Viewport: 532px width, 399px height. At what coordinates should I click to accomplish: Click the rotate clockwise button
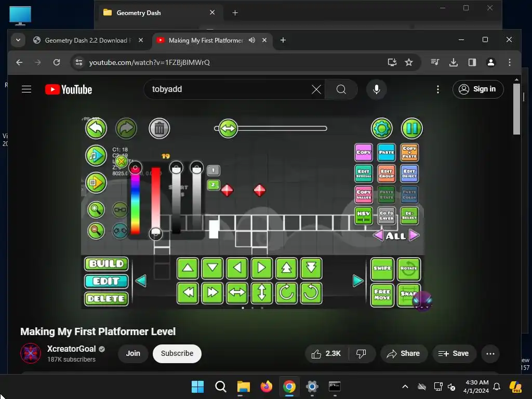[286, 292]
